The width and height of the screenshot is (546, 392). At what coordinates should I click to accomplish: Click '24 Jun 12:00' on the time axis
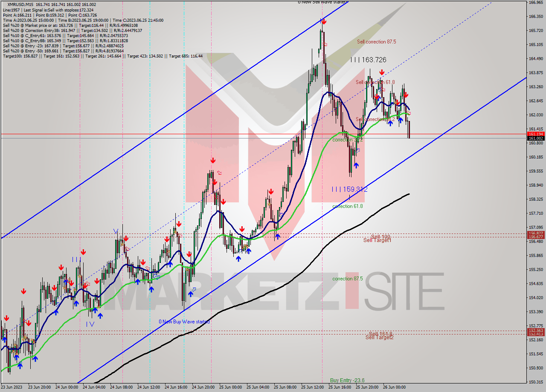(148, 388)
